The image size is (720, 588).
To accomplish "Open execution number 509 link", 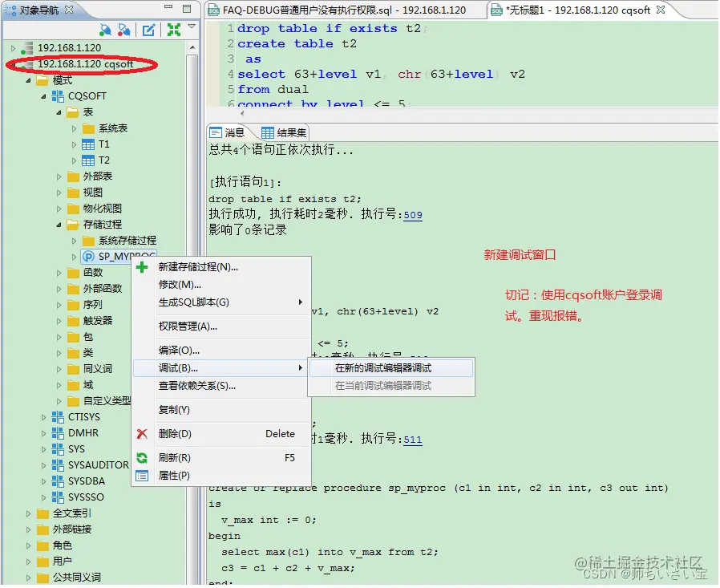I will point(413,215).
